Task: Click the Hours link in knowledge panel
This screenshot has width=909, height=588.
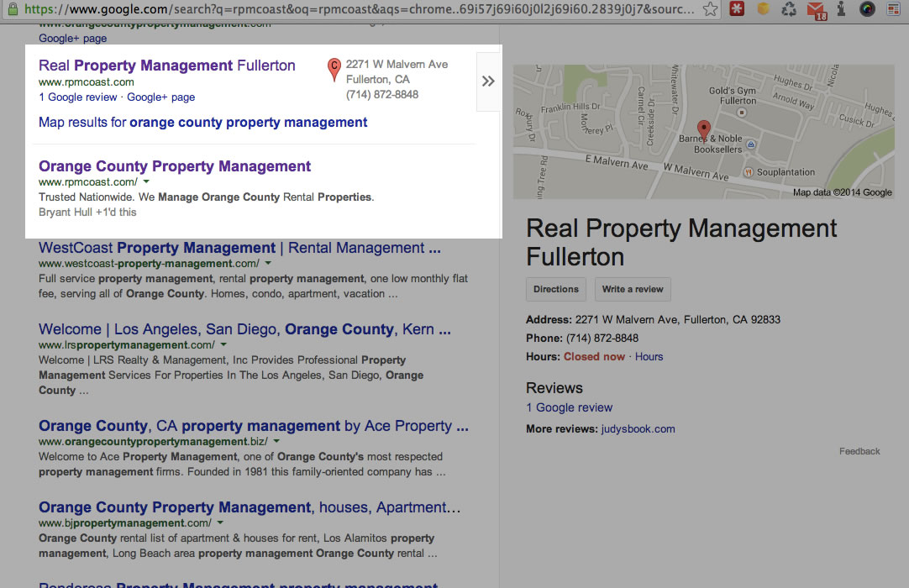Action: tap(649, 357)
